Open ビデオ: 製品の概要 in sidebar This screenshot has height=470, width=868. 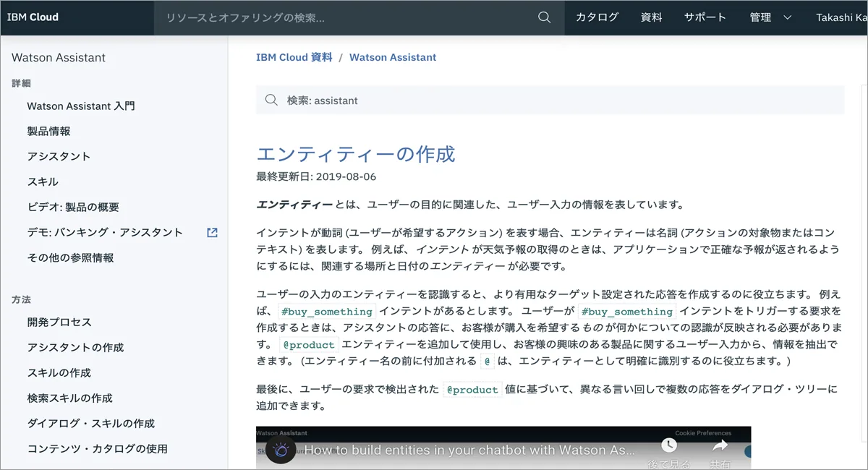pos(73,207)
